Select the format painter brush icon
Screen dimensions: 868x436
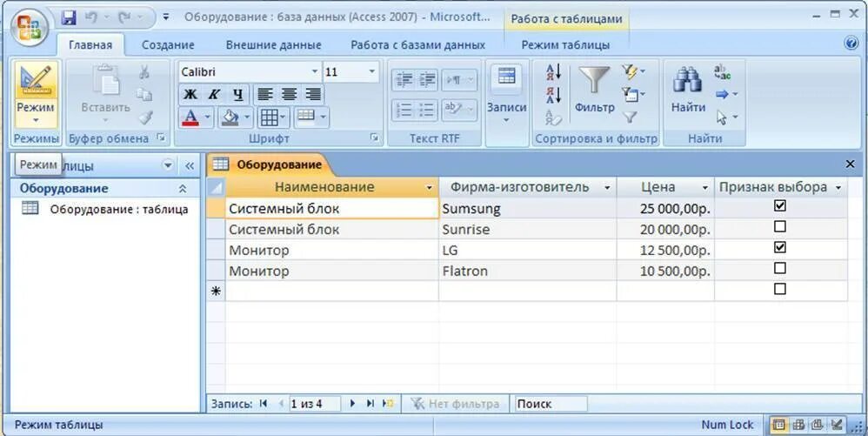145,117
